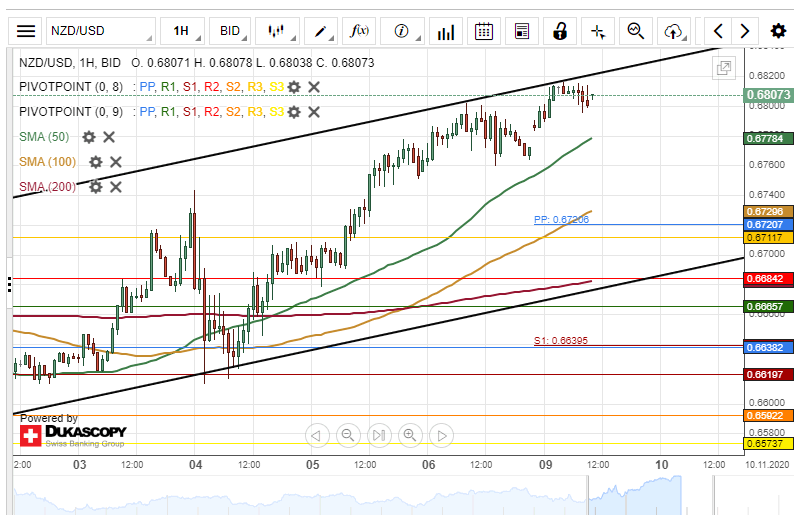Click the 0.67296 price axis tag
The image size is (801, 522).
(x=769, y=211)
